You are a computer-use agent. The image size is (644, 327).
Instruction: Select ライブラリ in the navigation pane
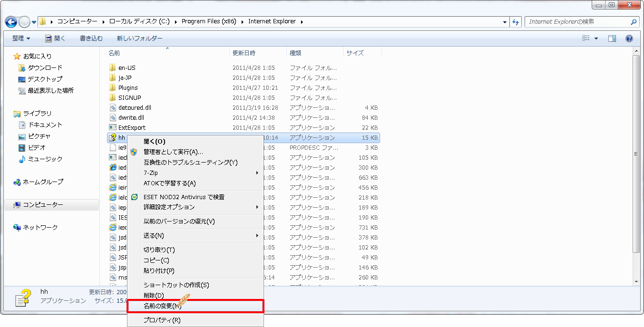tap(37, 113)
